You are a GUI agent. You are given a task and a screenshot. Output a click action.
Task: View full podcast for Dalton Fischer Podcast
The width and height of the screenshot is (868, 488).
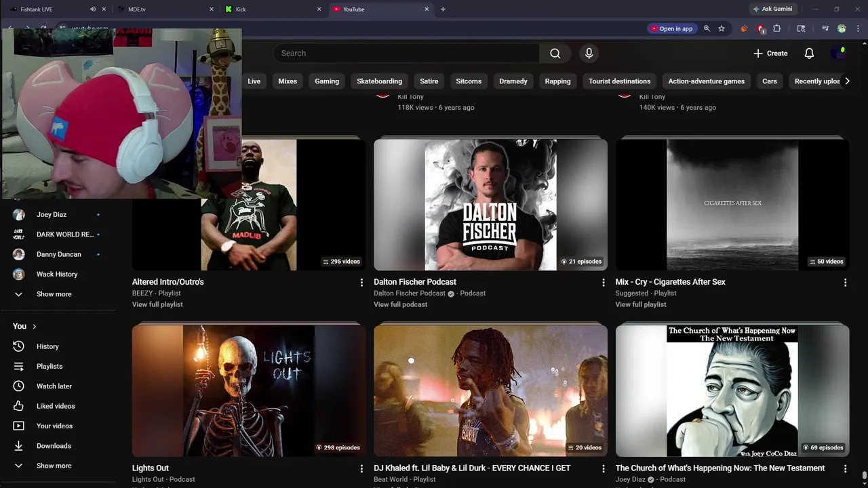click(x=401, y=305)
